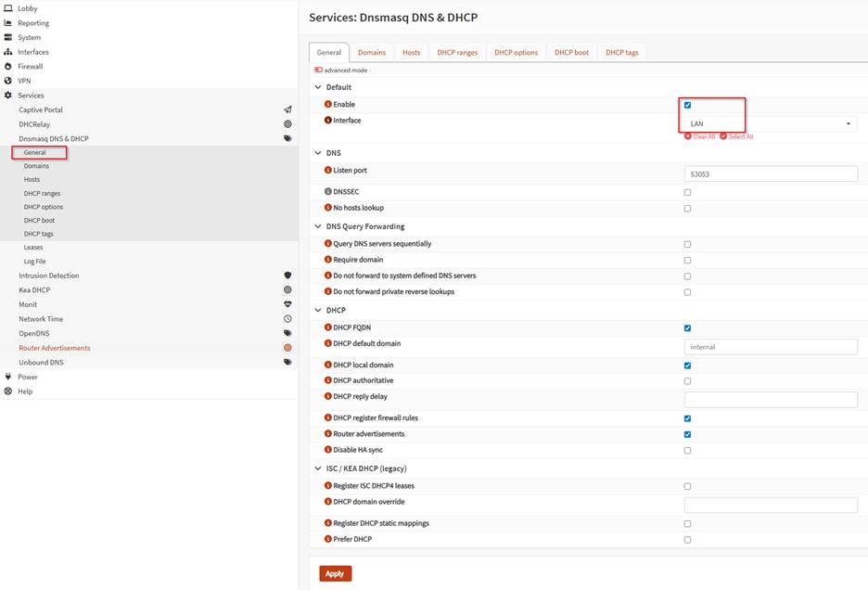Click the info icon beside Listen port
This screenshot has width=868, height=590.
(327, 171)
